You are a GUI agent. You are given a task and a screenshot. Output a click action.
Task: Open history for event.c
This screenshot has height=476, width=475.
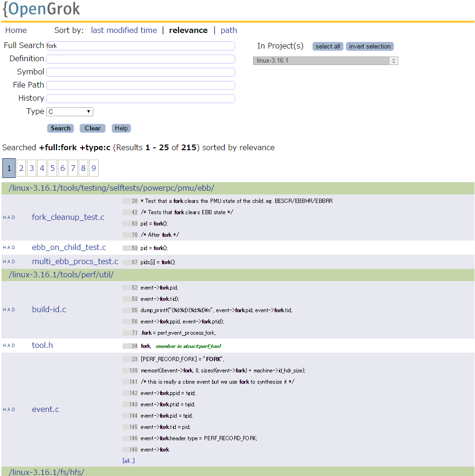[x=4, y=409]
